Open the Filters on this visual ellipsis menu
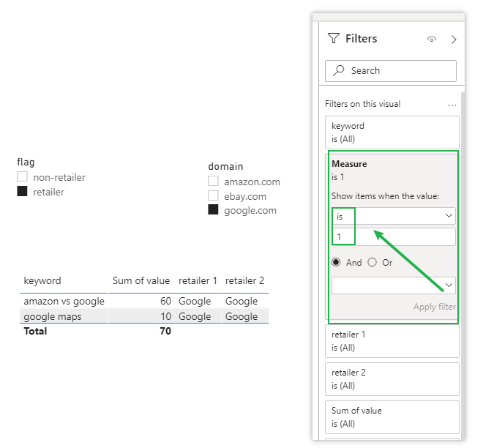The width and height of the screenshot is (483, 448). (452, 105)
